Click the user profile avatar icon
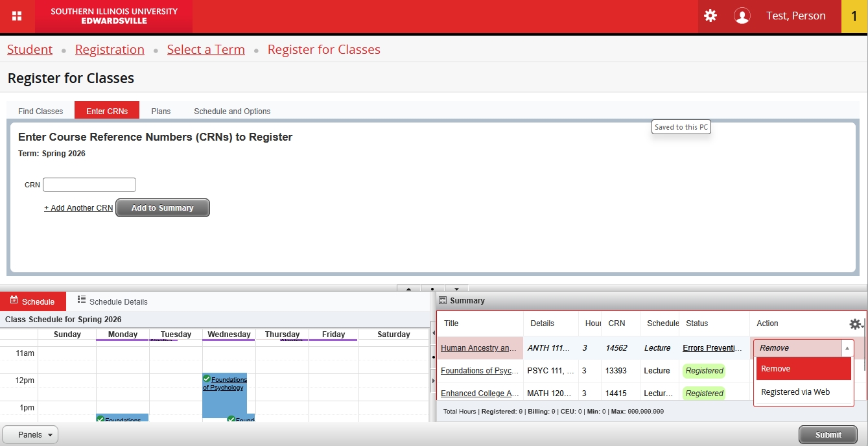 (742, 16)
